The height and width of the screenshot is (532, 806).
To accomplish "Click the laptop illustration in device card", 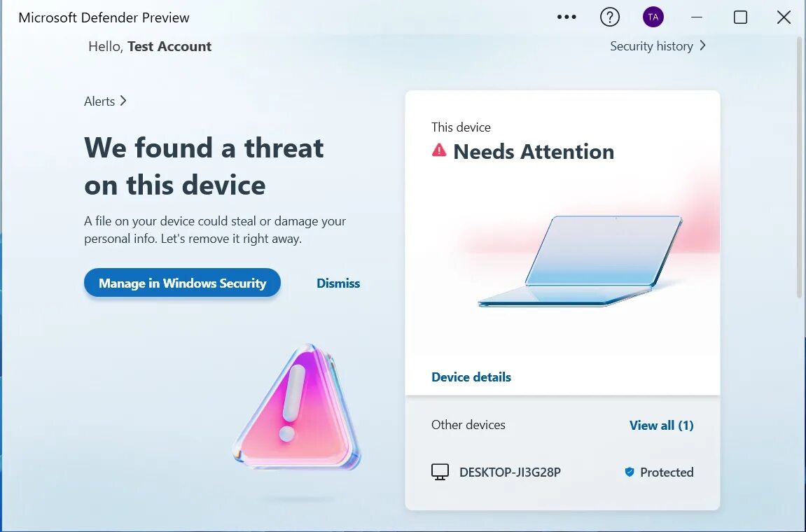I will [581, 261].
